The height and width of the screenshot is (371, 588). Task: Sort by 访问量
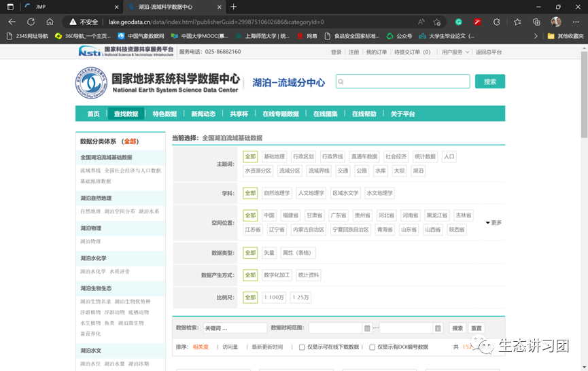[230, 347]
